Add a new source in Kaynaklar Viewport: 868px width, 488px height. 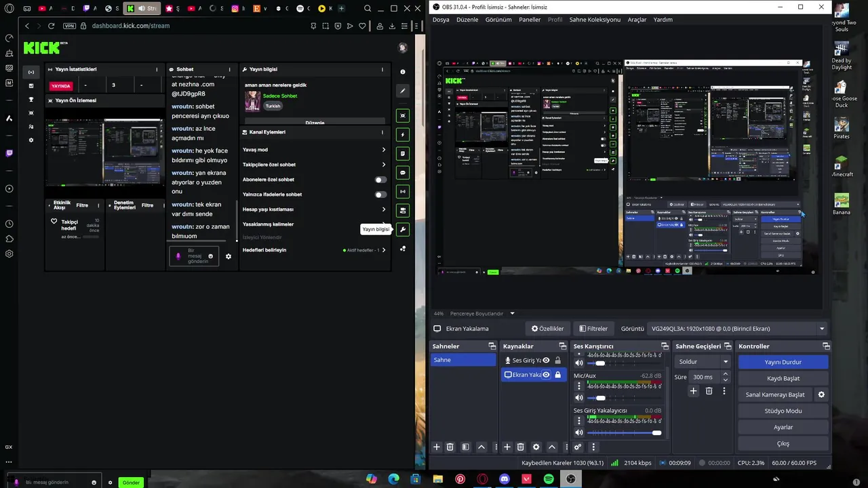[x=507, y=447]
